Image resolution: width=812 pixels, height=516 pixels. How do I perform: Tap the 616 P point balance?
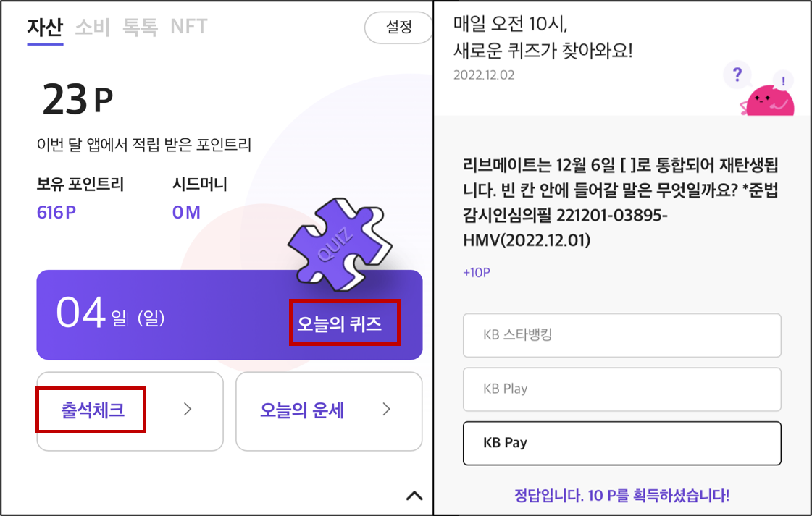(x=56, y=213)
